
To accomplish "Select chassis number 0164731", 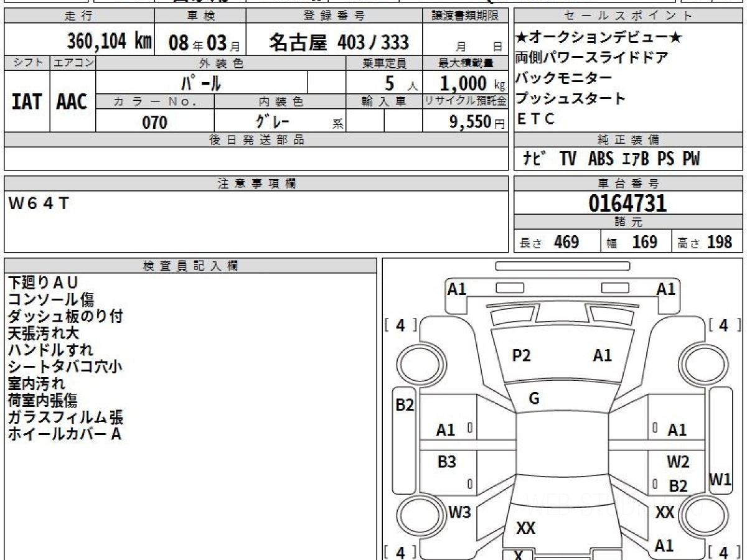I will tap(627, 203).
